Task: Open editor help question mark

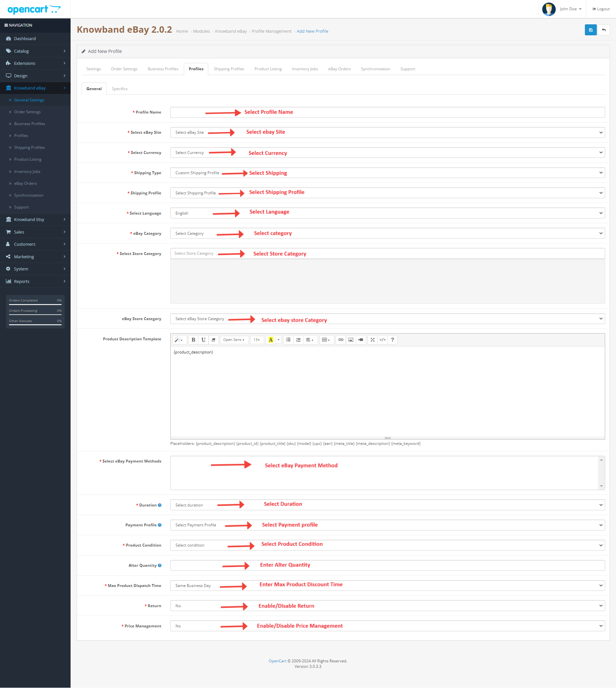Action: [392, 340]
